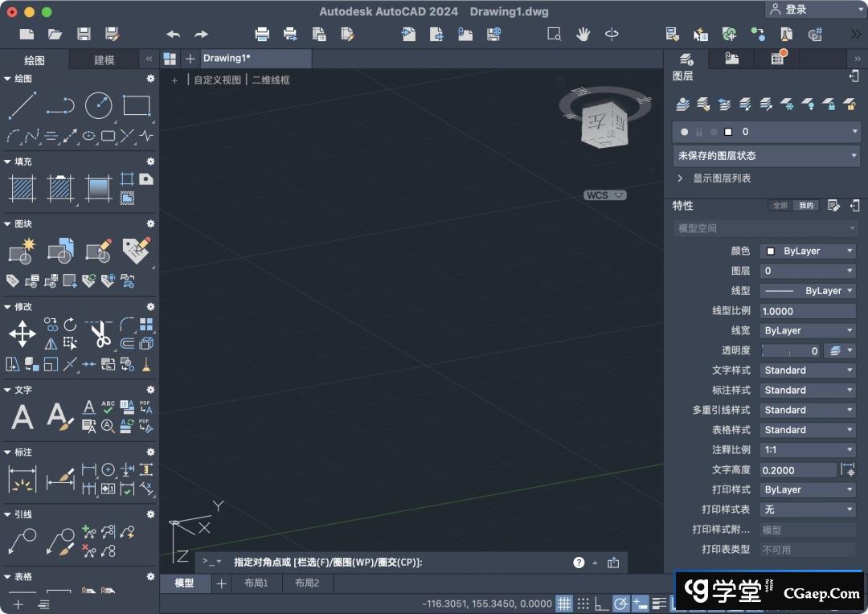Click the Hatch fill tool
Viewport: 868px width, 614px height.
tap(23, 188)
